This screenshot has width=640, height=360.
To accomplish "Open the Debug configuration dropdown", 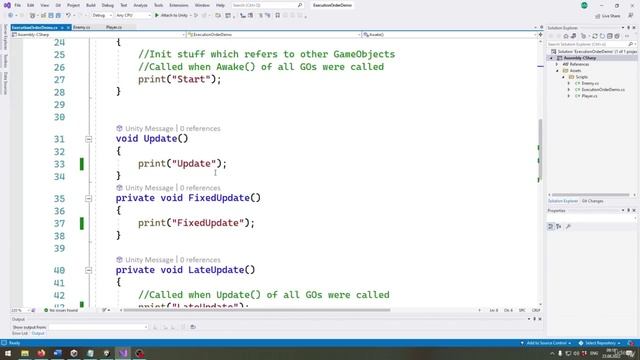I will 102,16.
